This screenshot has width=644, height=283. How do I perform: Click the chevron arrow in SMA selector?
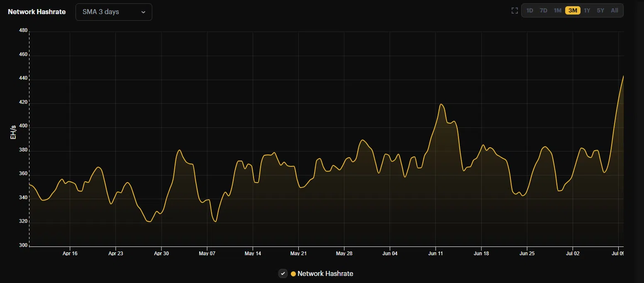pos(143,12)
